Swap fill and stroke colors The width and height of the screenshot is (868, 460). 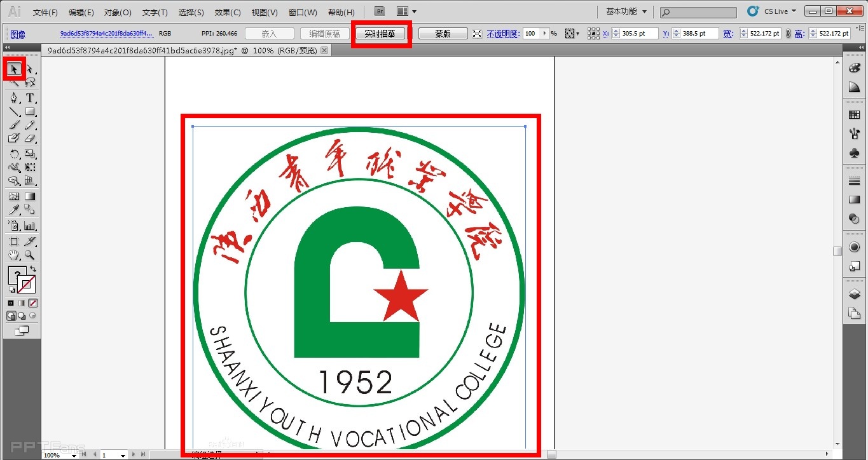33,269
